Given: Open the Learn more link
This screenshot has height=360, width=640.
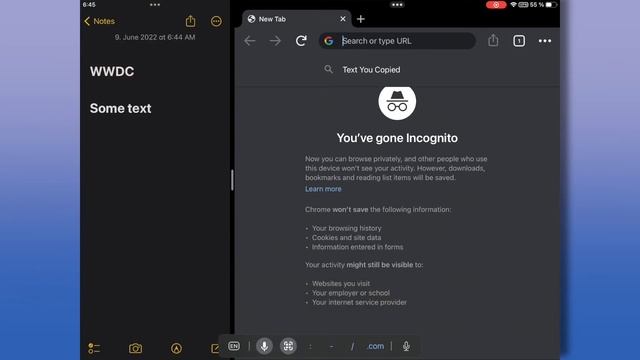Looking at the screenshot, I should [x=323, y=189].
